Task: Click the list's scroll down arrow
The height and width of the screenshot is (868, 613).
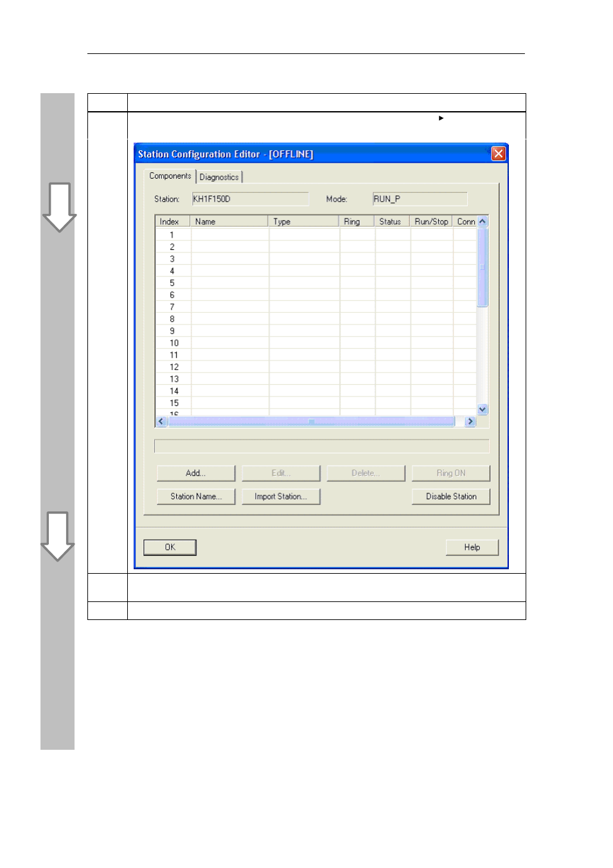Action: 483,409
